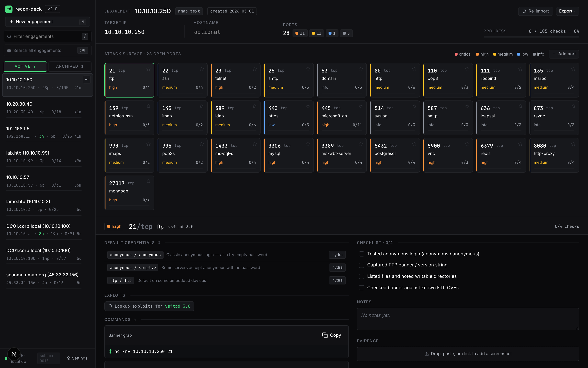This screenshot has height=368, width=588.
Task: Run hydra for anonymous / <empty> credentials
Action: coord(337,268)
